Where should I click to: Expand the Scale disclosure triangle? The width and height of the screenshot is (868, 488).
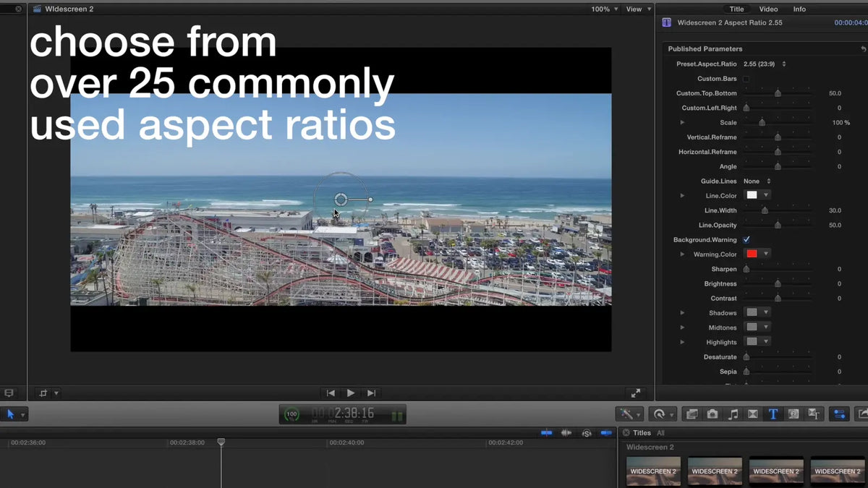click(x=682, y=123)
